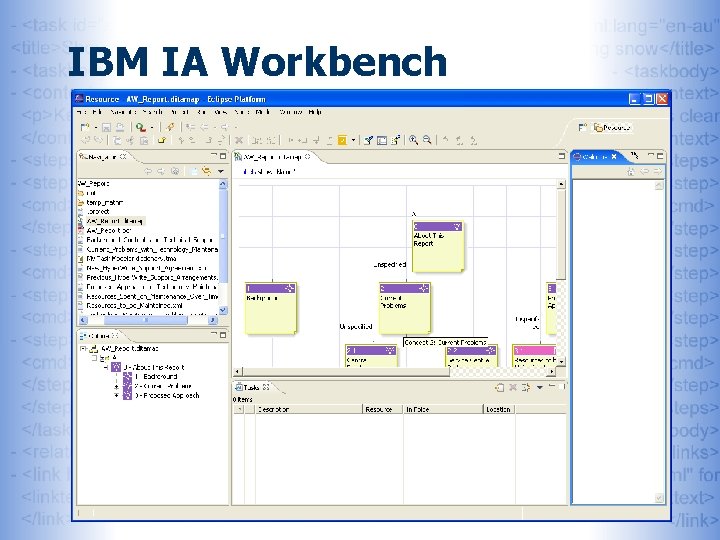Click the window-layout icon before Zoom In
Image resolution: width=720 pixels, height=540 pixels.
point(382,141)
